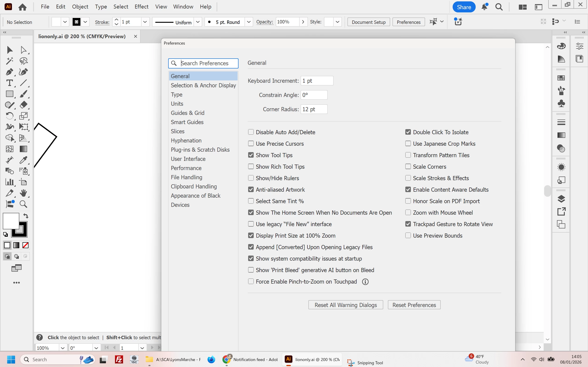Click the Reset Preferences button
Image resolution: width=588 pixels, height=367 pixels.
tap(414, 305)
